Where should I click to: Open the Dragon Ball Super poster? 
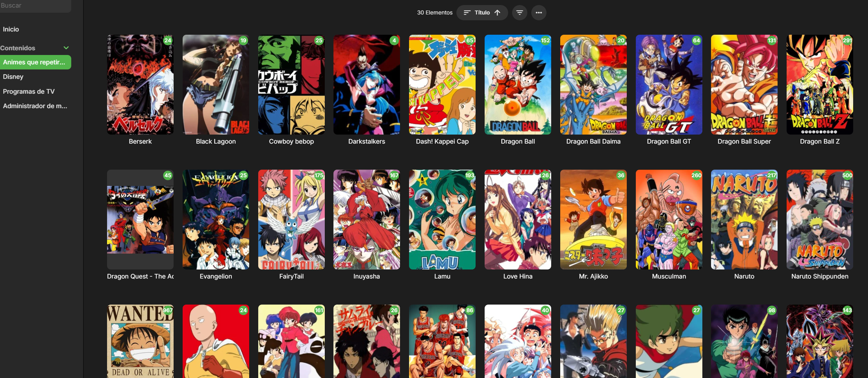[744, 85]
